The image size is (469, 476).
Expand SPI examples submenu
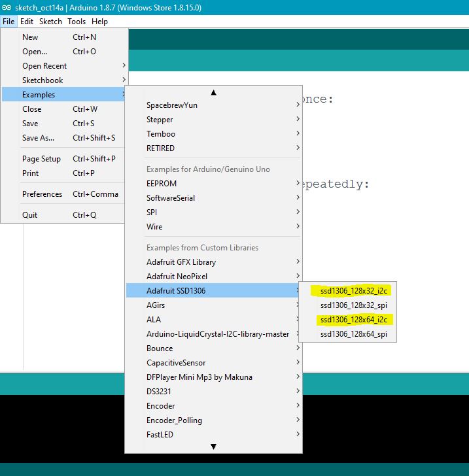pos(214,212)
